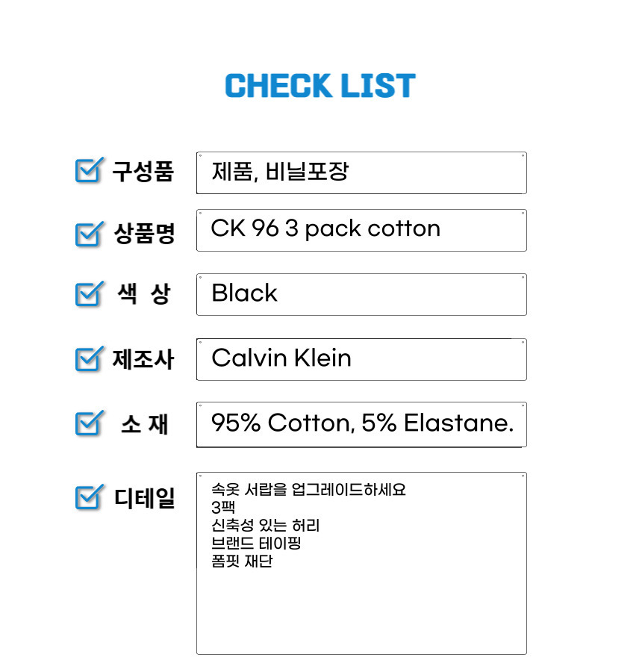The width and height of the screenshot is (642, 672).
Task: Toggle the 제조사 checkbox
Action: click(88, 359)
